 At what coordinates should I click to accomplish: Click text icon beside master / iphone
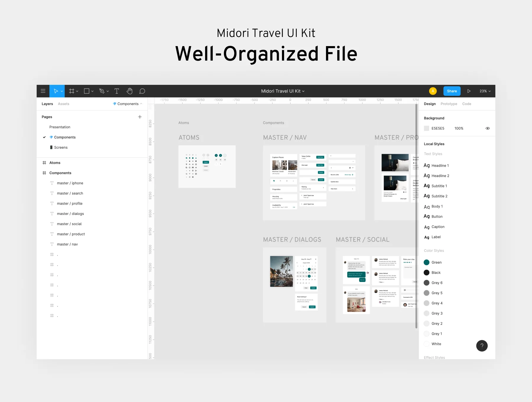[x=52, y=183]
